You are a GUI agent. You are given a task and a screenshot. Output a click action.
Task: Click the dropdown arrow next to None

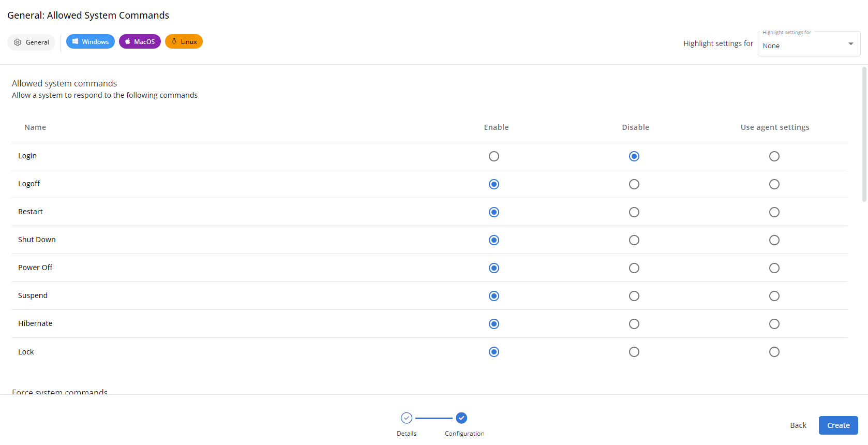click(x=851, y=44)
